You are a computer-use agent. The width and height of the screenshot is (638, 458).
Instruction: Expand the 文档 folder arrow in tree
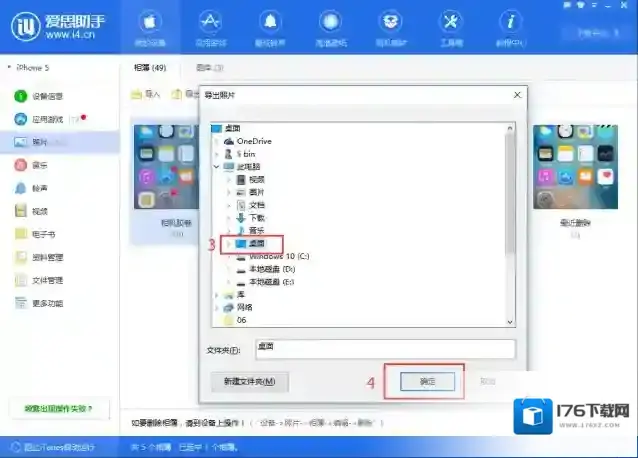pyautogui.click(x=229, y=205)
